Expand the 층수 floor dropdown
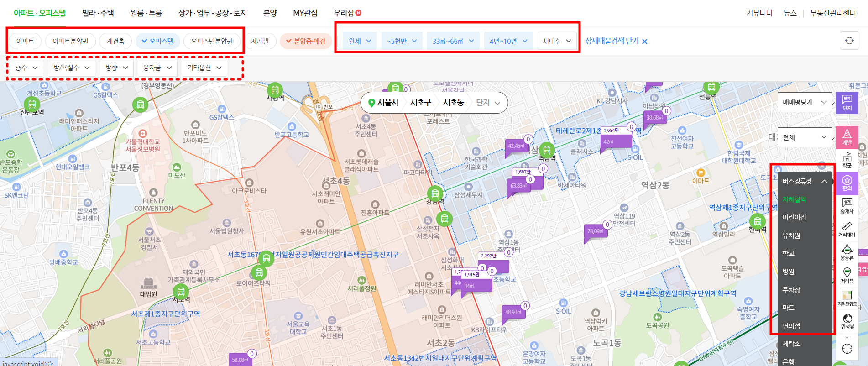Screen dimensions: 868x366 (26, 68)
